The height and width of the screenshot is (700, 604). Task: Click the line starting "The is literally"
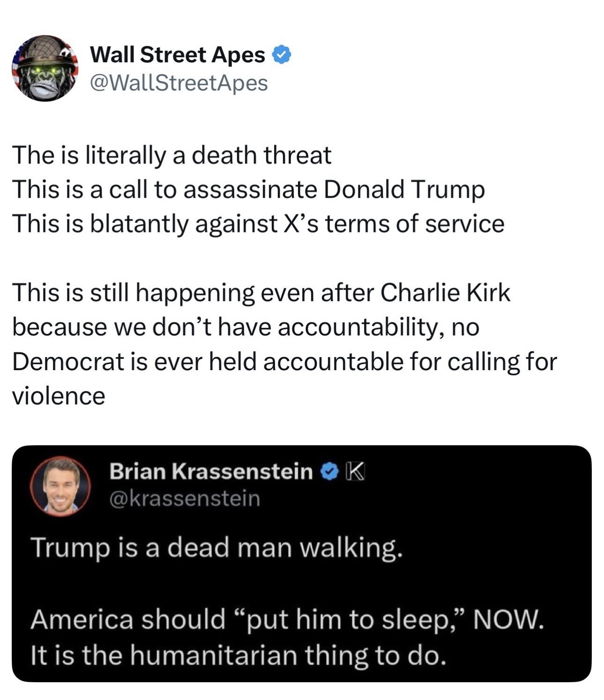tap(172, 155)
